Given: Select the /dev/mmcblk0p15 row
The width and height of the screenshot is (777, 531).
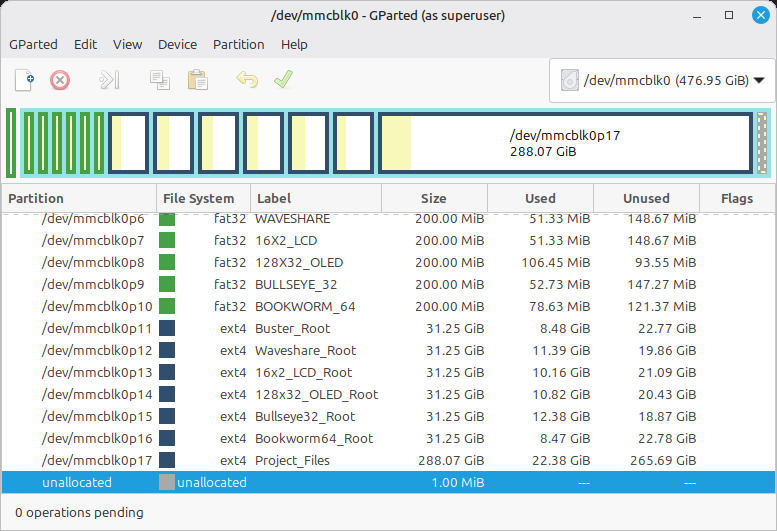Looking at the screenshot, I should tap(388, 416).
